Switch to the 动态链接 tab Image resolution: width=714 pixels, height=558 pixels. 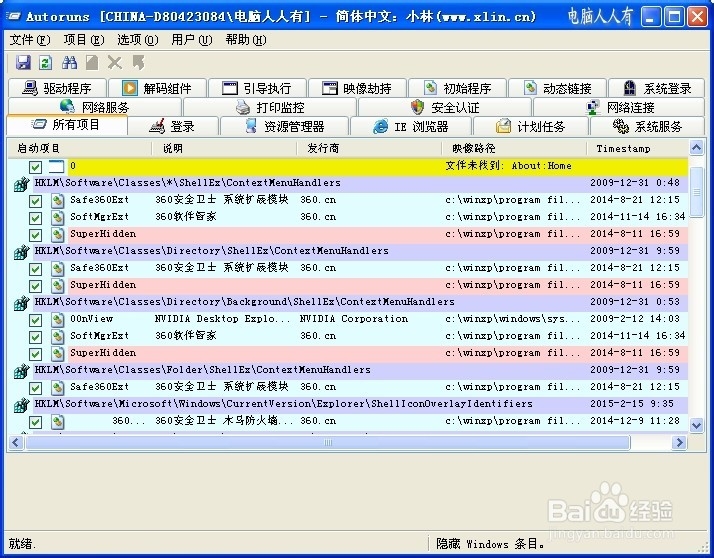(x=558, y=88)
